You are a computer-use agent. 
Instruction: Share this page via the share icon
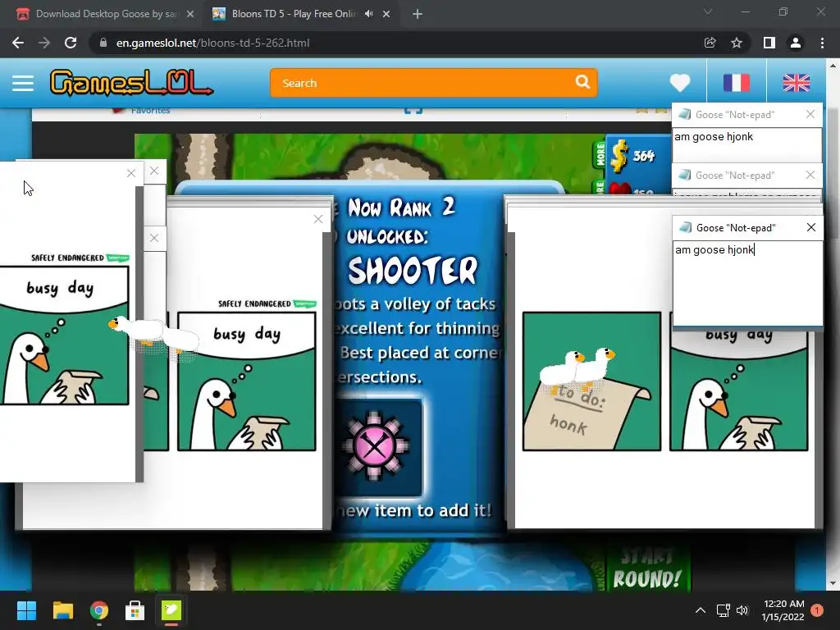(x=710, y=43)
